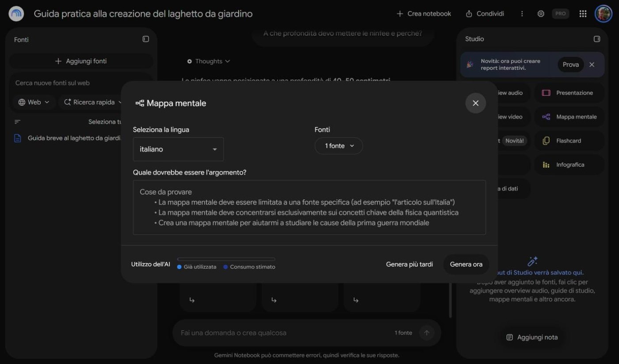Open the Mappa mentale tile in Studio

click(x=569, y=117)
